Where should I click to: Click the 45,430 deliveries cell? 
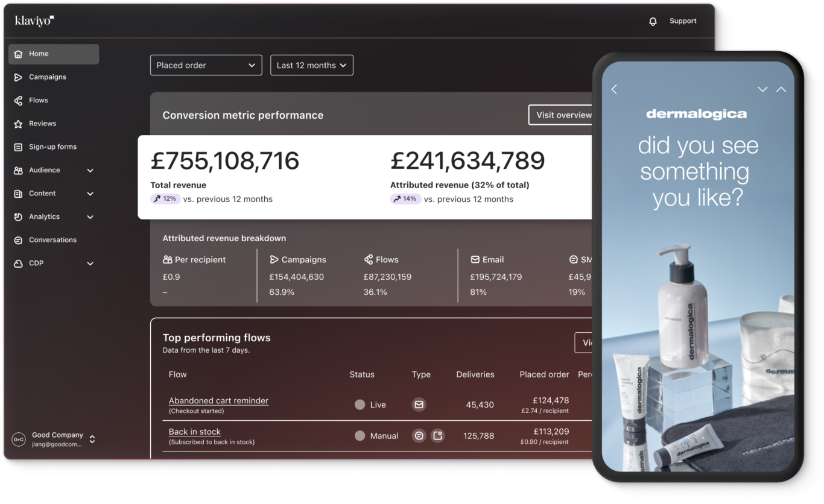(x=480, y=405)
